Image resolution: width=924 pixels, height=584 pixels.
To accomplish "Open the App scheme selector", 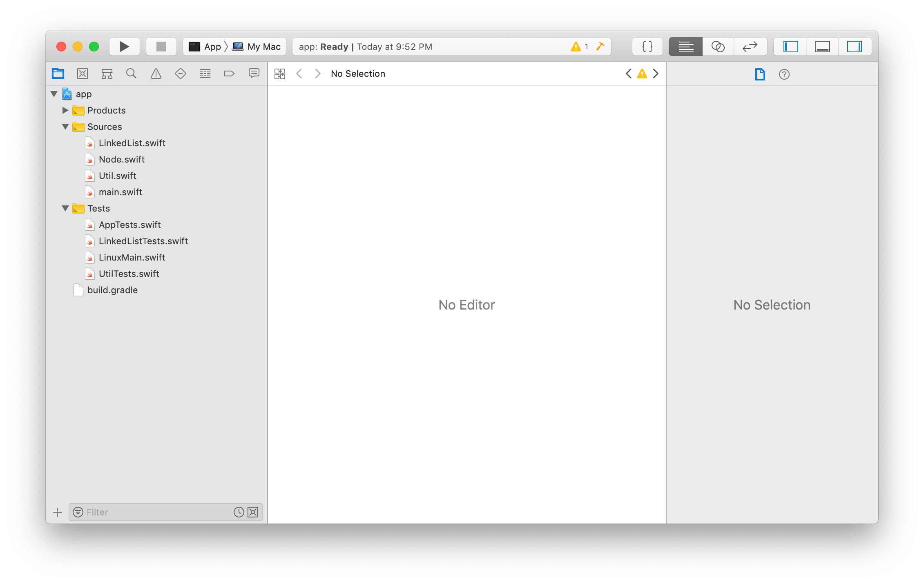I will [206, 46].
